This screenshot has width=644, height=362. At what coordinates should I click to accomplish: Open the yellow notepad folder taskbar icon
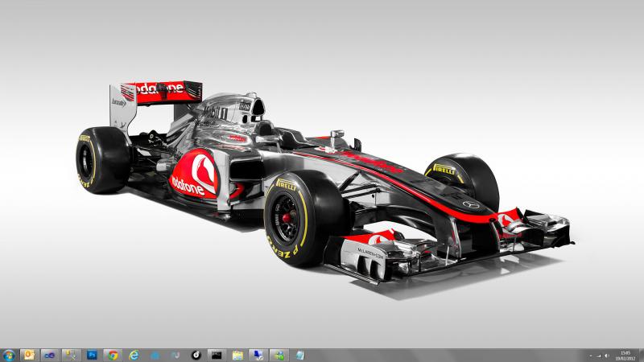pos(237,356)
